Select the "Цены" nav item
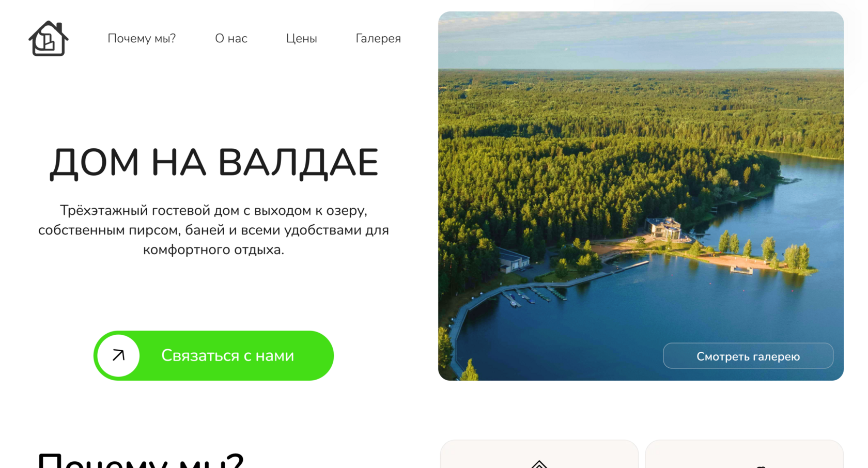This screenshot has width=868, height=468. (302, 39)
